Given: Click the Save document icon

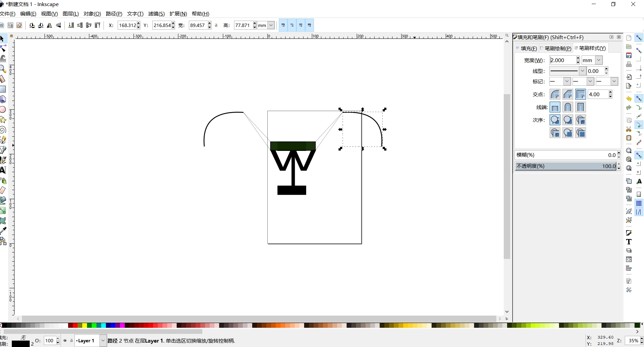Looking at the screenshot, I should point(629,55).
